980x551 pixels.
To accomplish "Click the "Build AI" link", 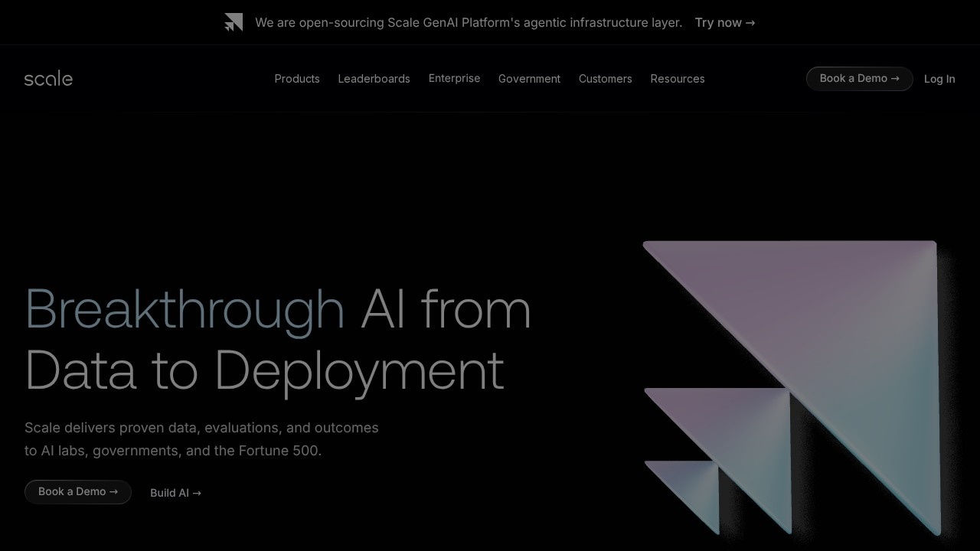I will [x=168, y=493].
